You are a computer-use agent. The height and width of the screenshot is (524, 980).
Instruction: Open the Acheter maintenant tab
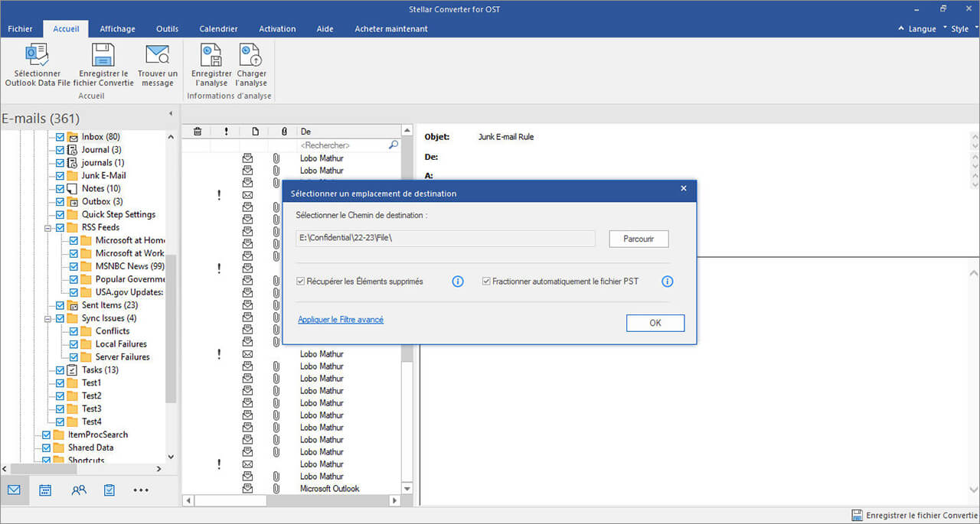(x=391, y=29)
